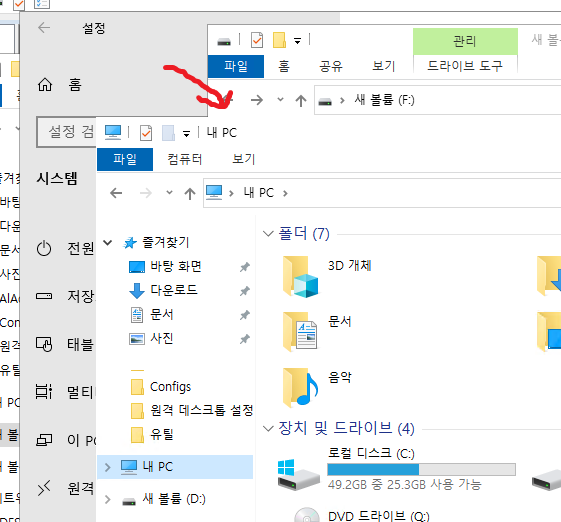Select 유틸 folder in navigation pane

coord(162,435)
